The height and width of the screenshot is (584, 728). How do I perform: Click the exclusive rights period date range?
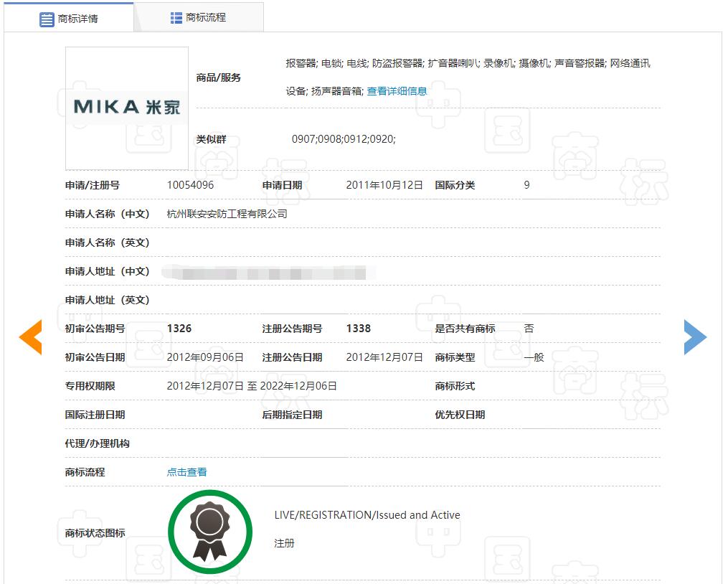click(x=252, y=386)
